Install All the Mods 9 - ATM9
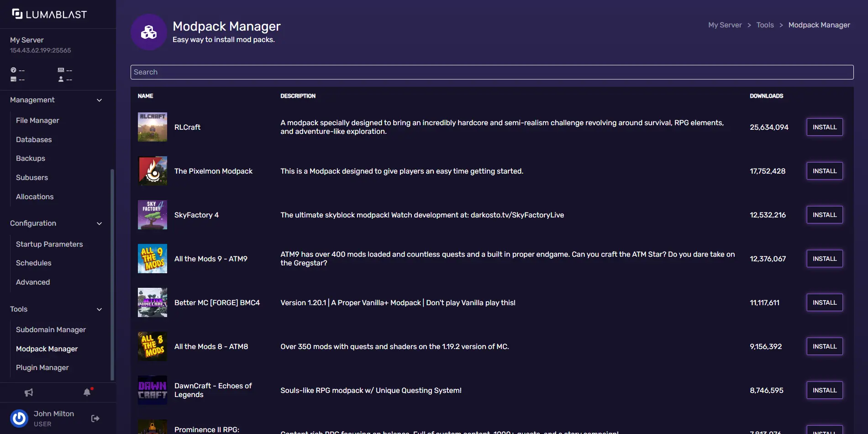The image size is (868, 434). (x=824, y=259)
